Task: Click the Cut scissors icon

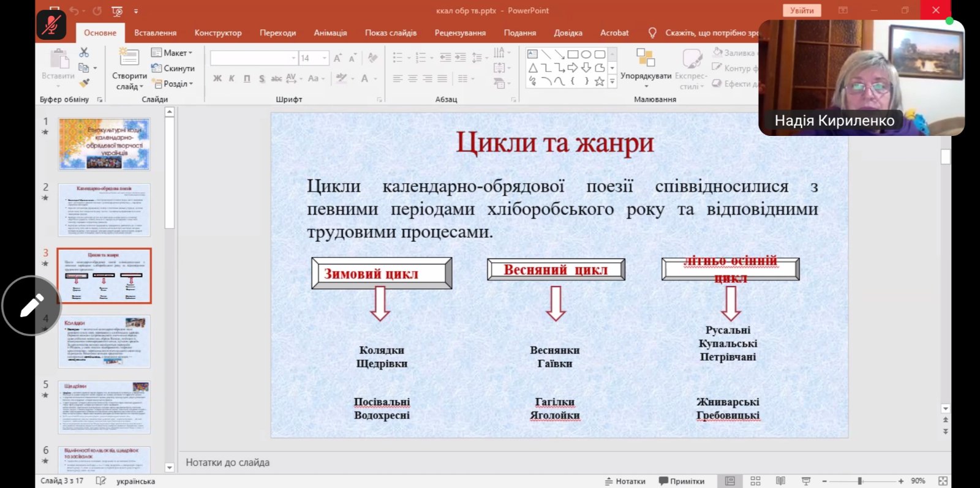Action: pos(84,53)
